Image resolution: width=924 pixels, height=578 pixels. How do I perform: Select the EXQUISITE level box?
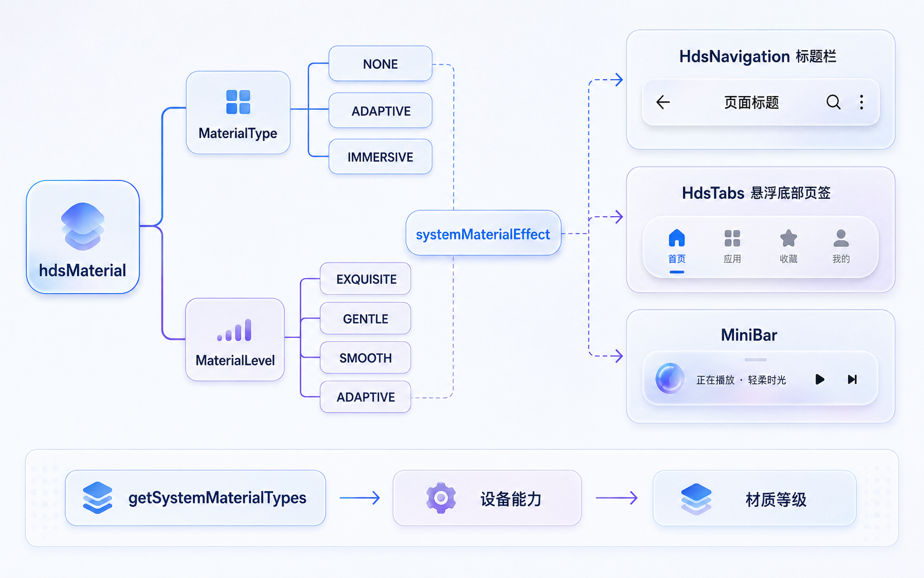tap(365, 279)
